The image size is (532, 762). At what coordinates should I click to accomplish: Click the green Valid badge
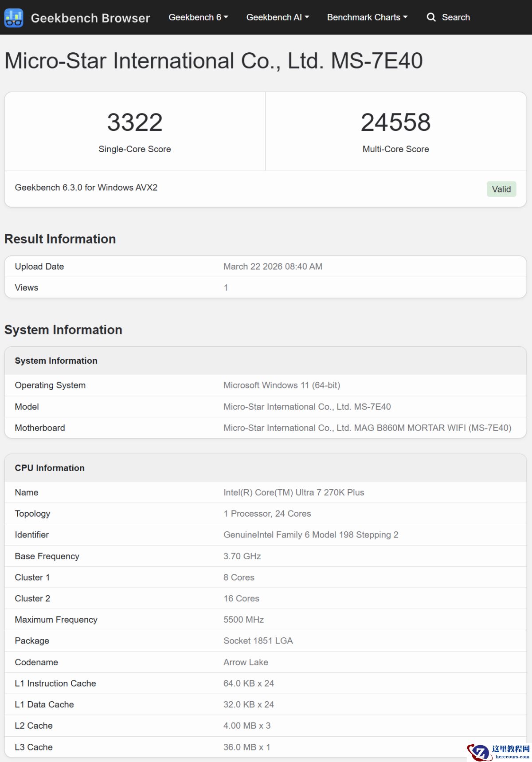click(x=501, y=189)
